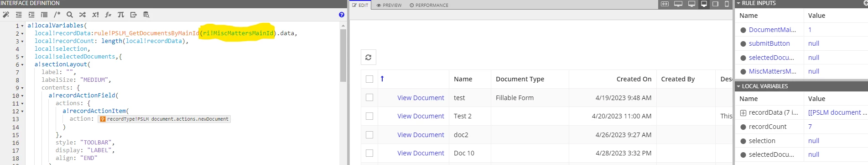
Task: Switch to the PERFORMANCE tab
Action: (429, 5)
